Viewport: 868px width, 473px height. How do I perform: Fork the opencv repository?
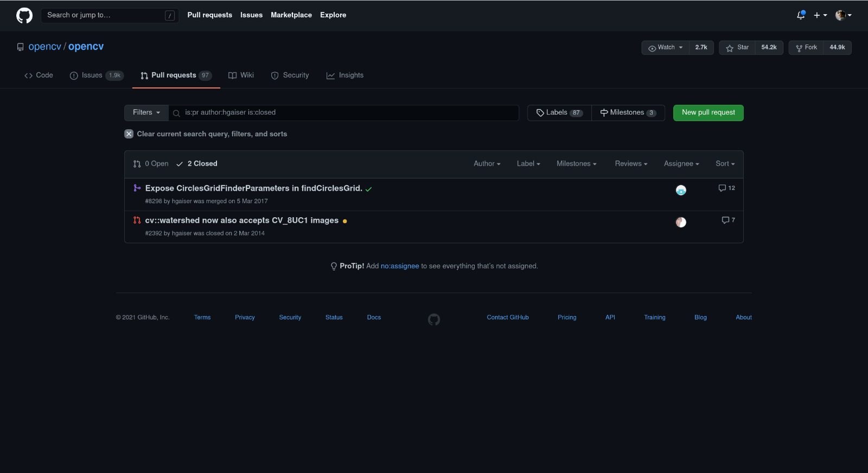(806, 48)
